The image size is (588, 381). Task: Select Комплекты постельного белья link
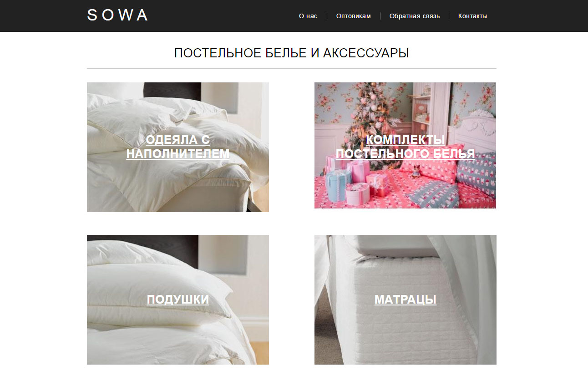[405, 147]
